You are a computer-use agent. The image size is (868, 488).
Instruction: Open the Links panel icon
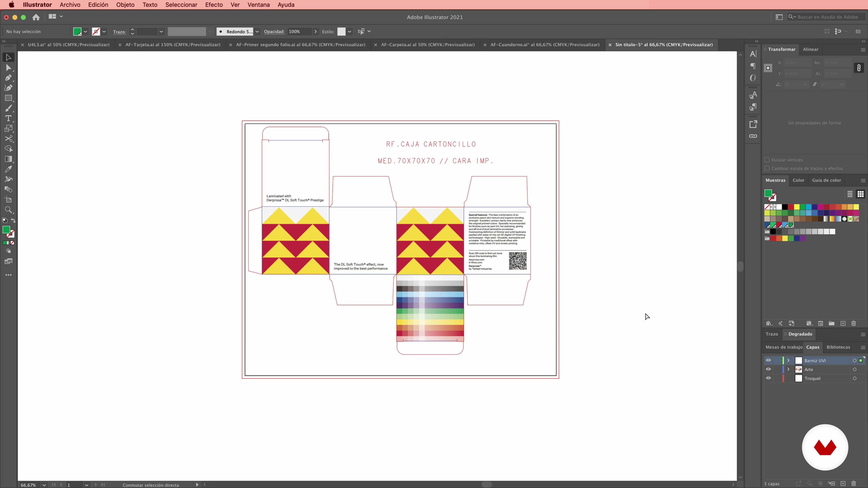[753, 136]
